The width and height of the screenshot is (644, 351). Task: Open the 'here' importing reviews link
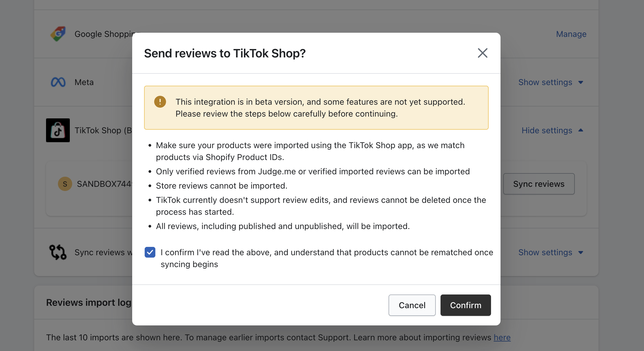(502, 337)
